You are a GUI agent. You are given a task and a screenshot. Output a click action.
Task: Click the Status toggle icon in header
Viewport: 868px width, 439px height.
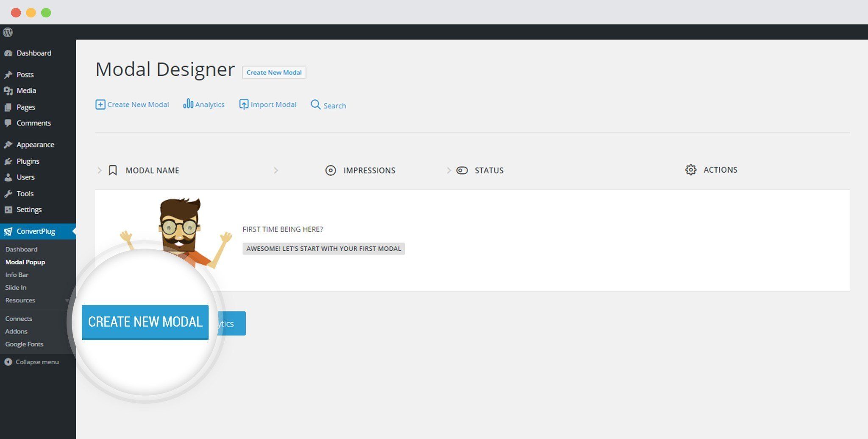462,171
